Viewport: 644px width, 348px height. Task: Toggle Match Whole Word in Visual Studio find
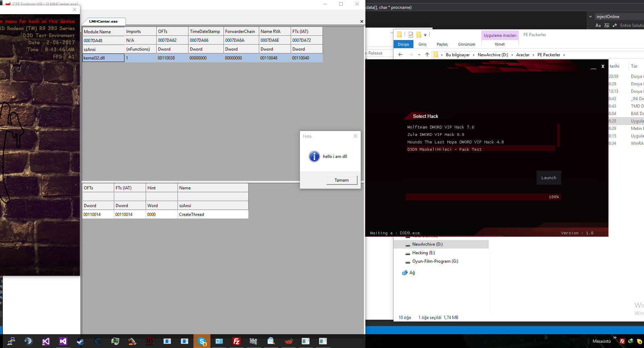click(607, 25)
